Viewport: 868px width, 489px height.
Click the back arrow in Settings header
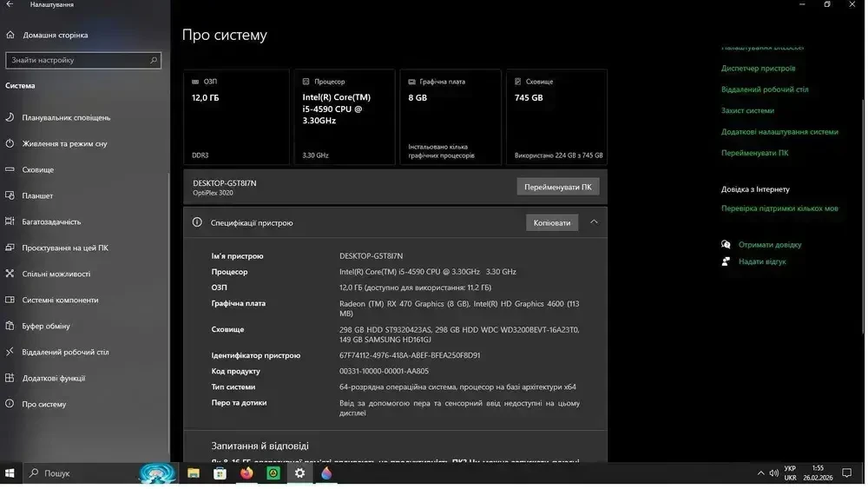coord(10,5)
